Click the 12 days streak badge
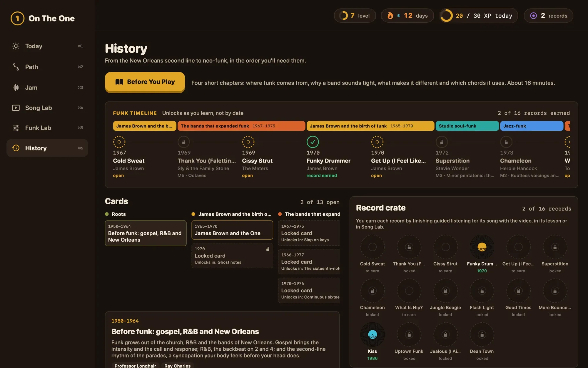Image resolution: width=588 pixels, height=368 pixels. (407, 16)
